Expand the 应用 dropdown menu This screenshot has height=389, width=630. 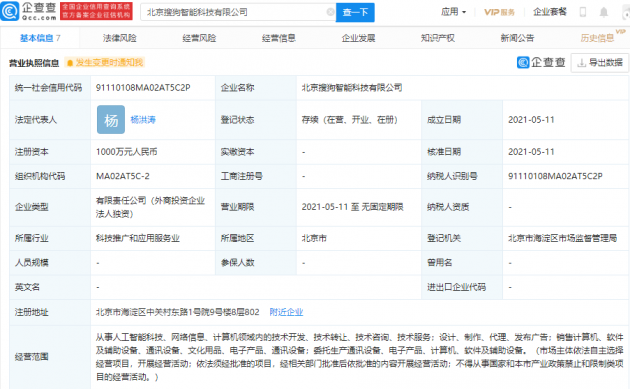pyautogui.click(x=454, y=12)
